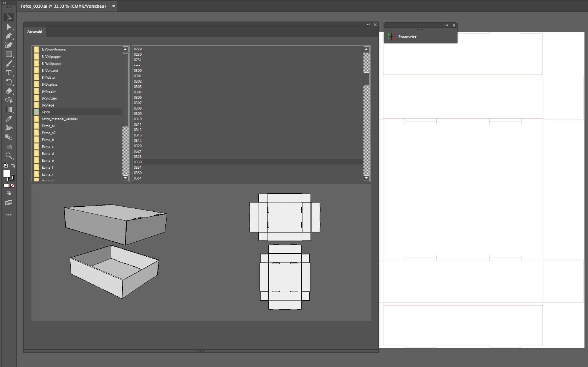Collapse the Auswahl panel using double arrows
This screenshot has height=367, width=588.
pos(368,25)
